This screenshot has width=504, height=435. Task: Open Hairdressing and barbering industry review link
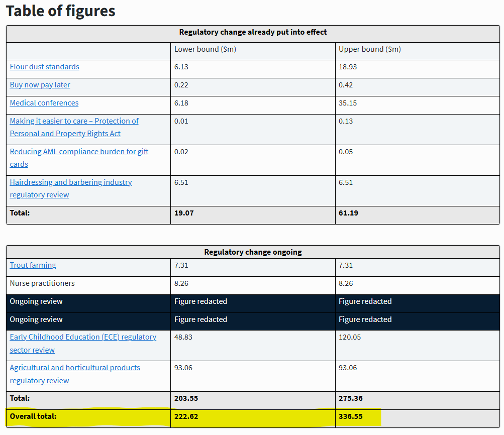pos(71,188)
